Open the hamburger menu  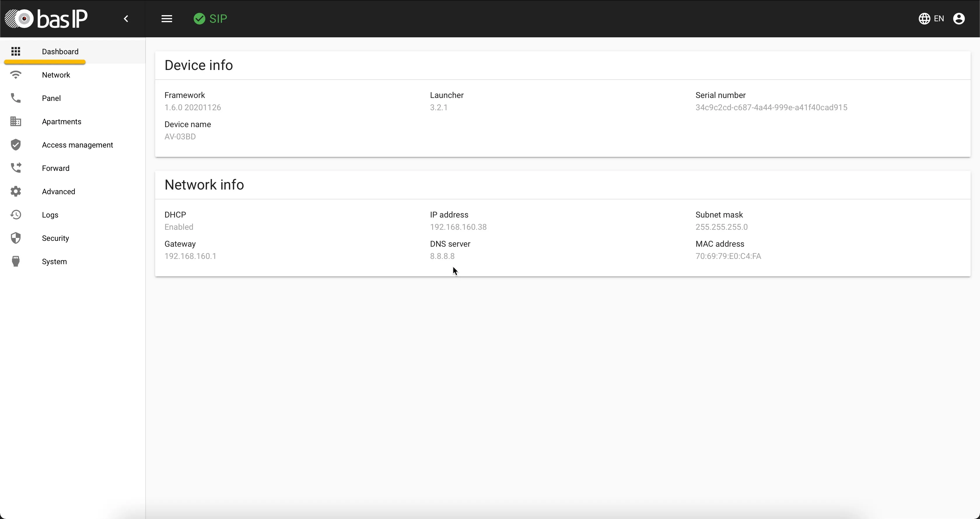pos(167,19)
